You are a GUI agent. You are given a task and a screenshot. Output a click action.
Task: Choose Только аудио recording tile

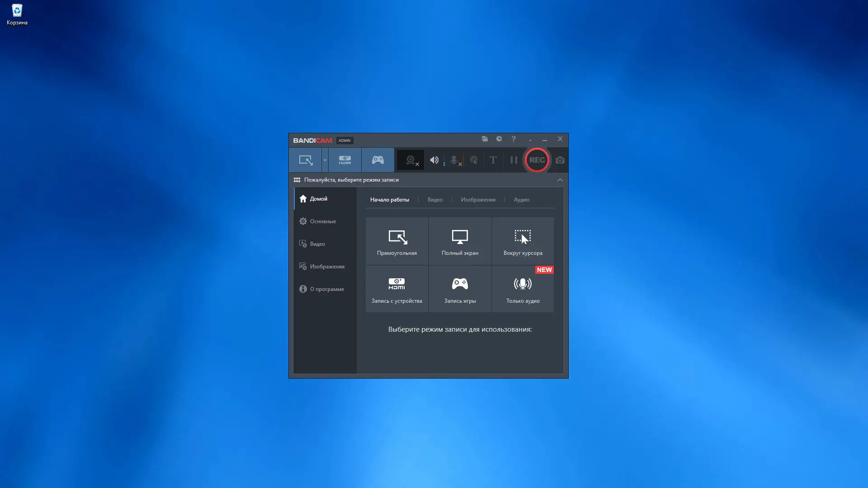point(523,289)
